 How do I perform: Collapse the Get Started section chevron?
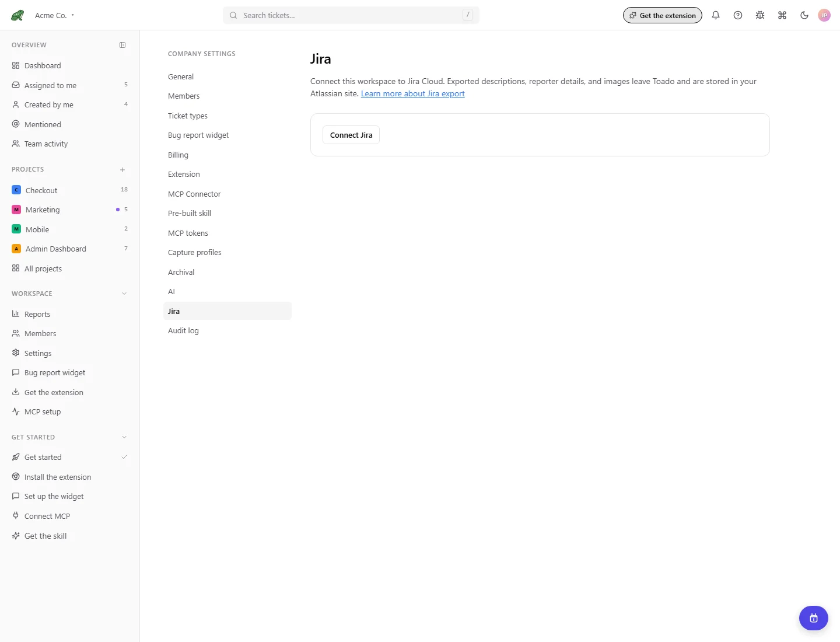[x=124, y=437]
